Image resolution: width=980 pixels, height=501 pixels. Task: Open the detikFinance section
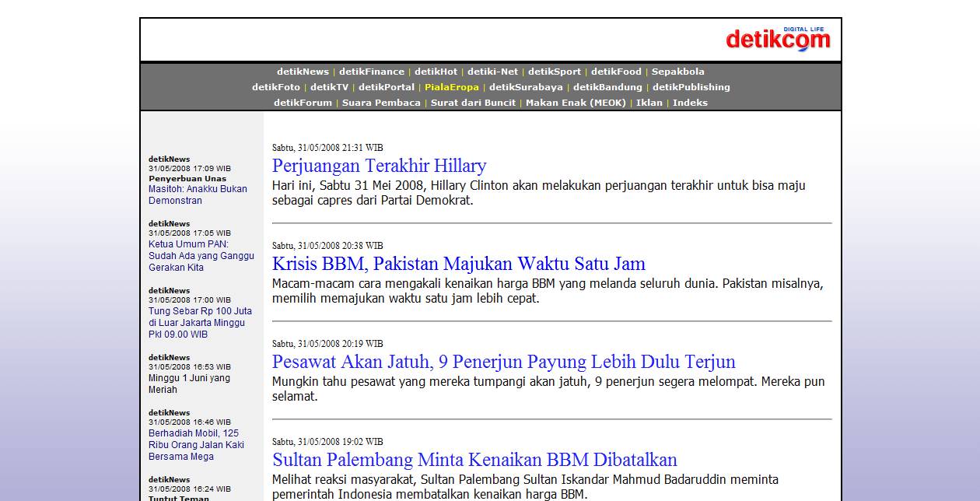click(x=372, y=72)
